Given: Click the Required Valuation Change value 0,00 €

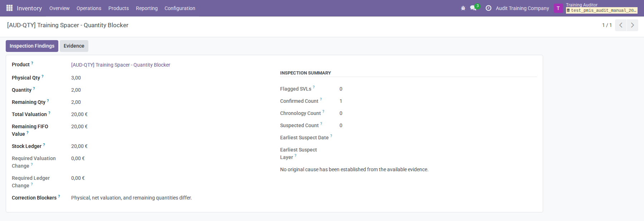Looking at the screenshot, I should [x=78, y=158].
